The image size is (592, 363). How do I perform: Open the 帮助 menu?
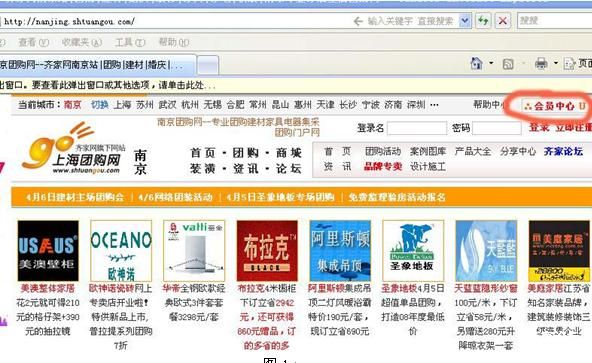[174, 42]
